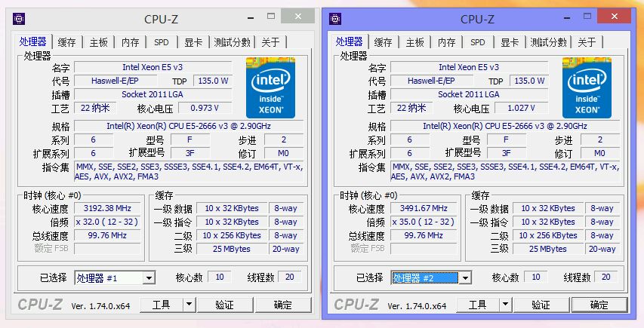Click the 99.76 MHz bus speed in right window
Viewport: 644px width, 328px height.
pyautogui.click(x=424, y=235)
